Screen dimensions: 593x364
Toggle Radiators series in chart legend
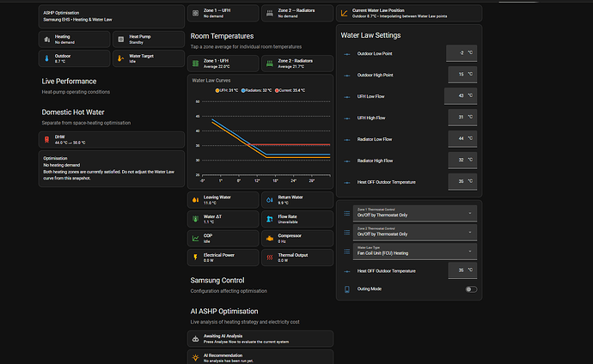(256, 91)
